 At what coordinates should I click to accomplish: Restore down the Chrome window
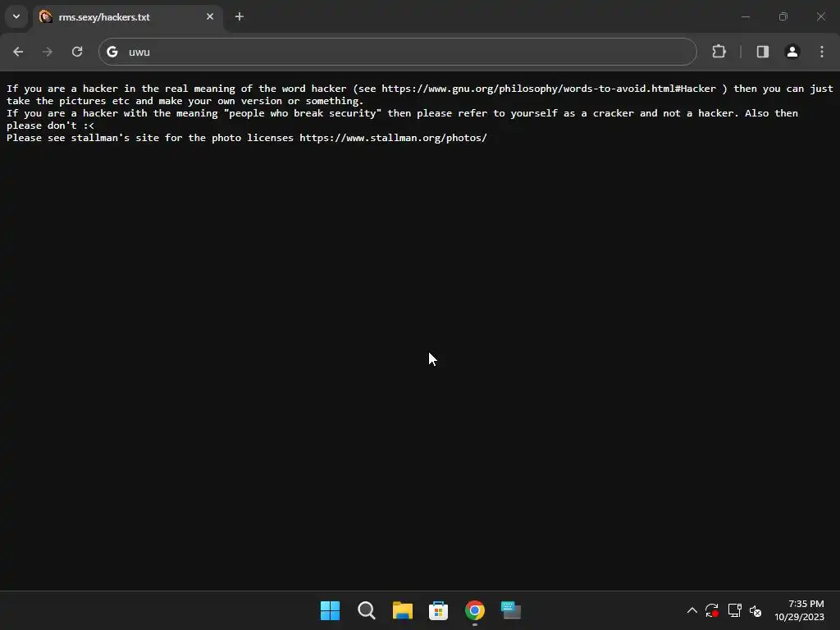783,16
